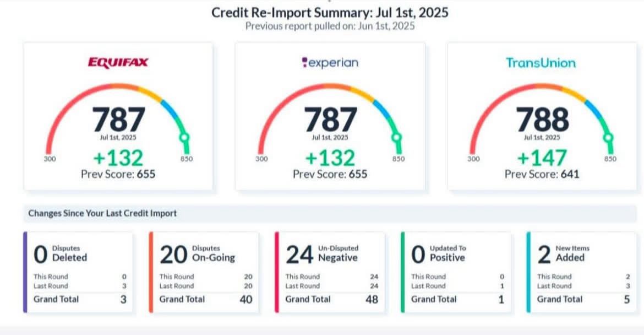Click the +132 Experian score change
This screenshot has width=644, height=335.
[x=330, y=158]
